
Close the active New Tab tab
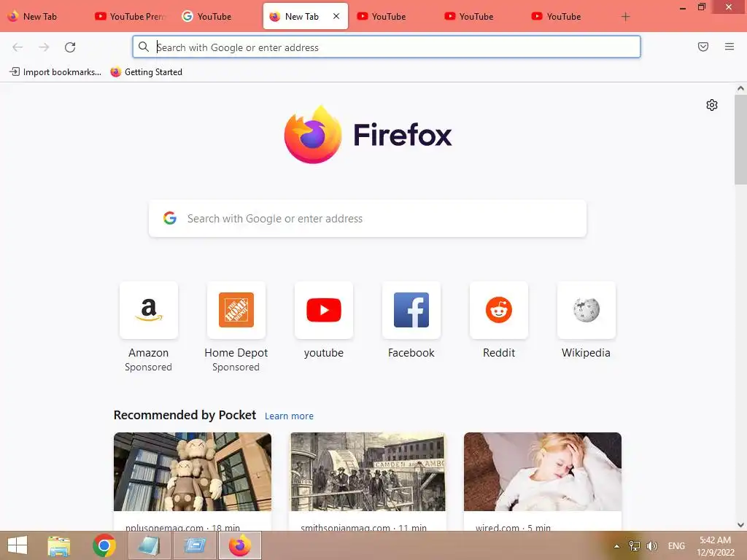point(336,16)
